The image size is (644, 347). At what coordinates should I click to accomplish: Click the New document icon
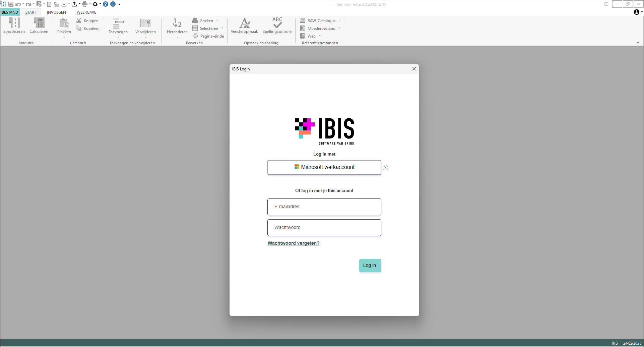pyautogui.click(x=49, y=4)
